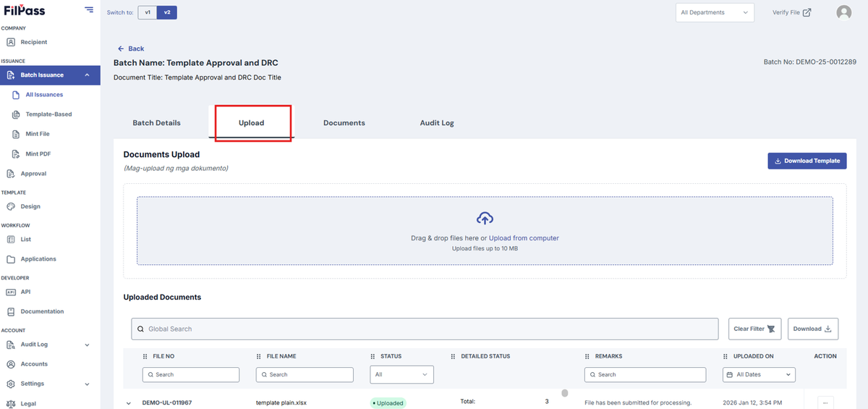The image size is (868, 409).
Task: Open the Documents tab
Action: pos(344,123)
